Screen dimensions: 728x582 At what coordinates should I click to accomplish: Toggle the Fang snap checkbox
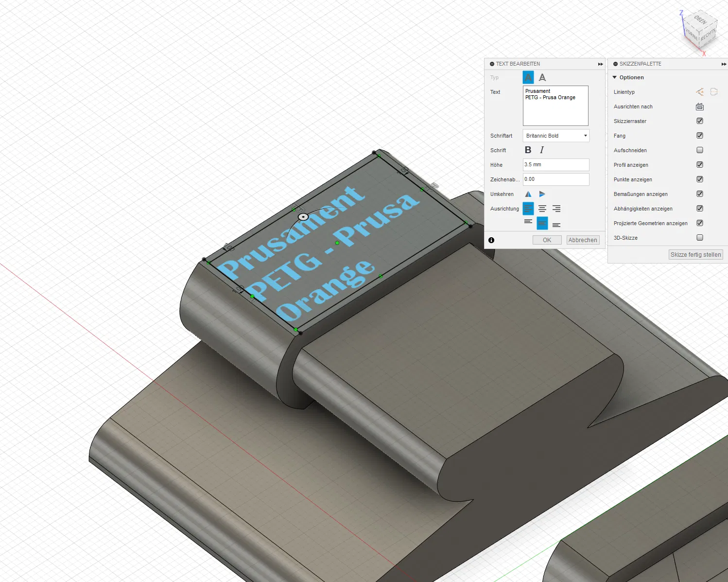[x=700, y=136]
